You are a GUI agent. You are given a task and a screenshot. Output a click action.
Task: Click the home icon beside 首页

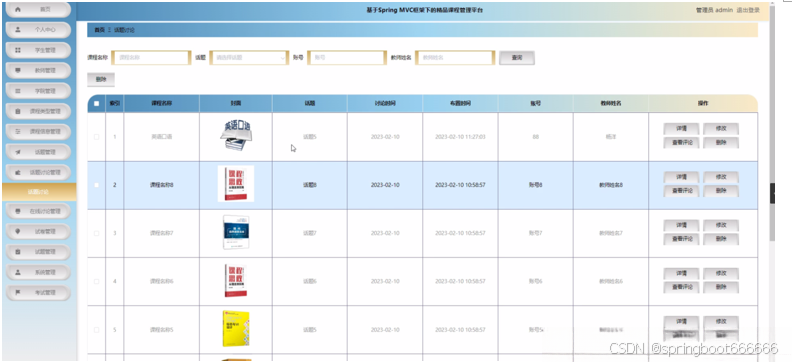18,10
